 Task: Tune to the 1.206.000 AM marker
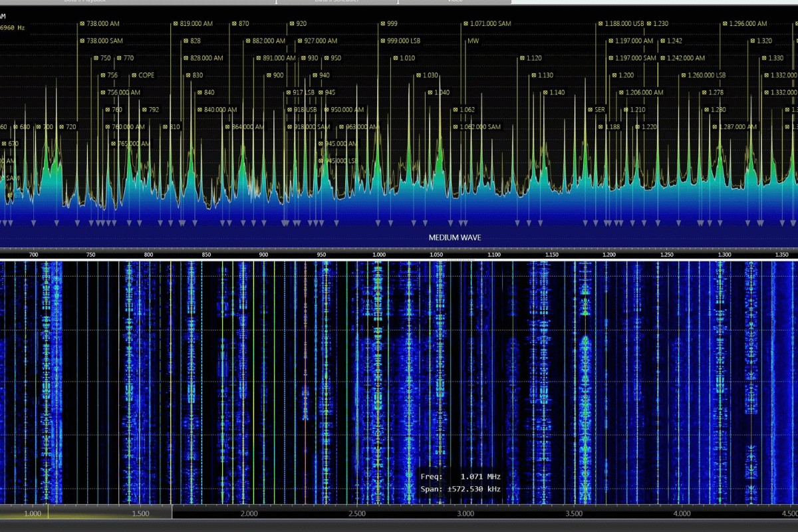click(644, 92)
